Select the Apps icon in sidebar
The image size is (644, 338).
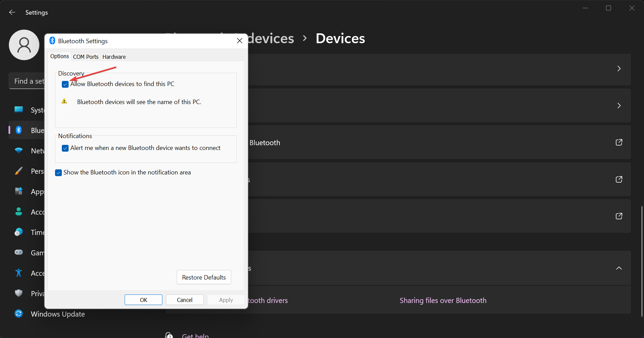19,191
